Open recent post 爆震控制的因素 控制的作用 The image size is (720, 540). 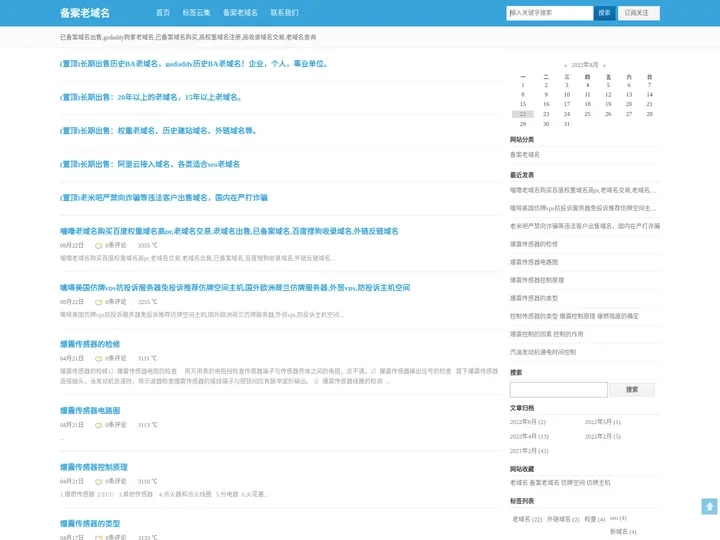546,334
